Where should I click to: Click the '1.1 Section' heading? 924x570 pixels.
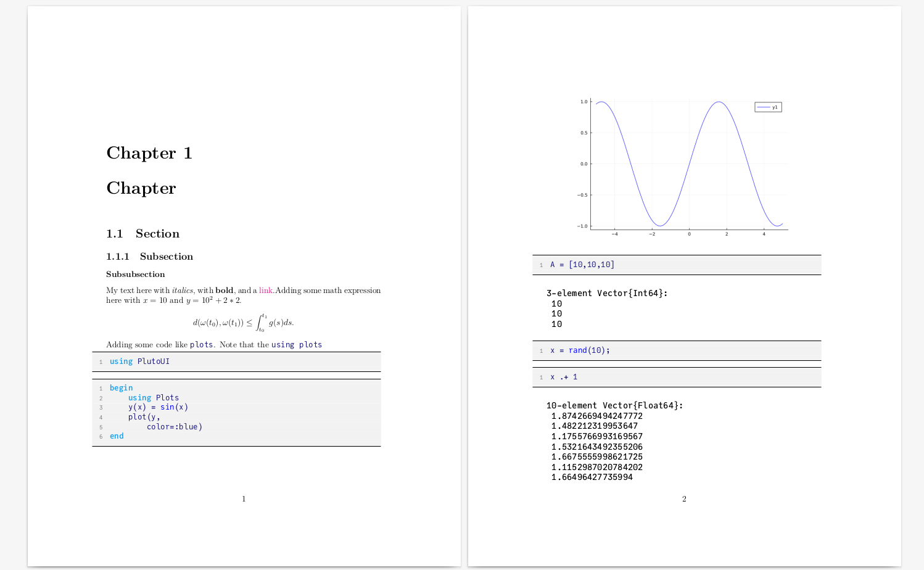[142, 234]
